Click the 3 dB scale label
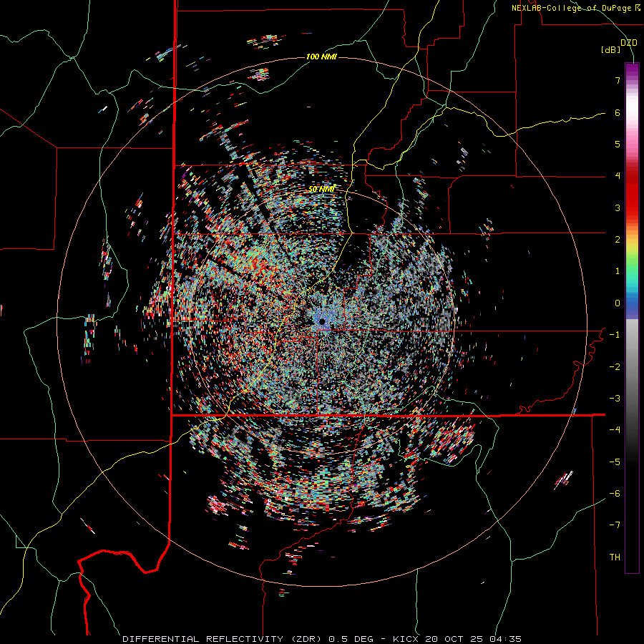Screen dimensions: 644x644 [618, 208]
